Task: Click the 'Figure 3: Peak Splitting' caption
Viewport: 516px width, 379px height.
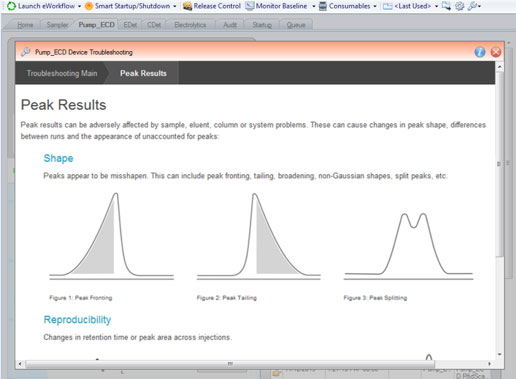Action: [x=375, y=298]
